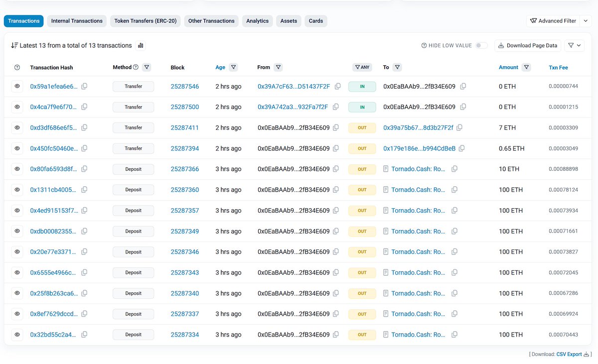Screen dimensions: 598x364
Task: Open the transactions chart icon beside the total
Action: tap(141, 45)
